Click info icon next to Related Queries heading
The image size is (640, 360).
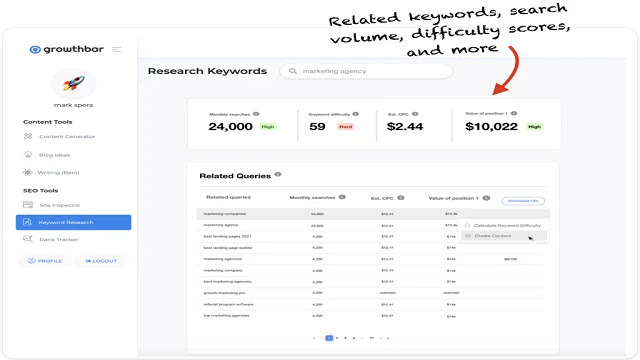(278, 174)
